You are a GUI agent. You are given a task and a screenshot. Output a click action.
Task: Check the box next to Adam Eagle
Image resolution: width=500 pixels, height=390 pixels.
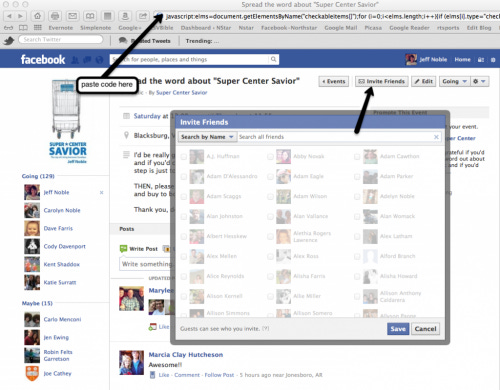(x=270, y=177)
